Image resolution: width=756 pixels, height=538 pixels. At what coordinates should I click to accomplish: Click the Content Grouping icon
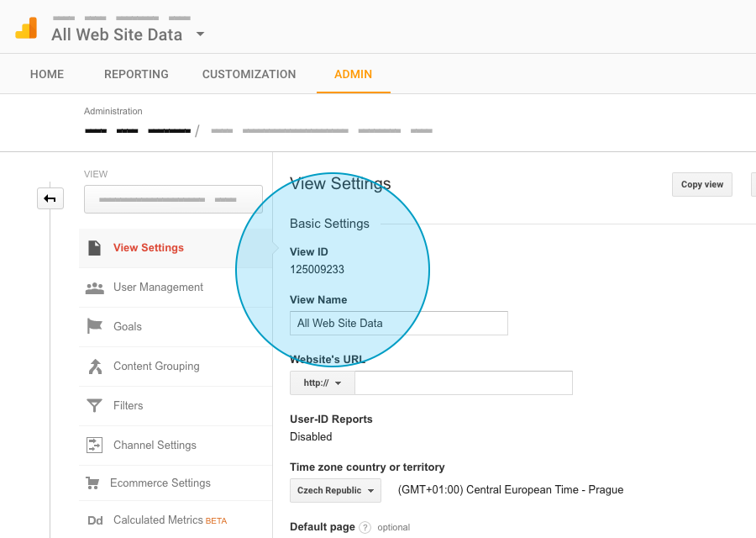(95, 367)
